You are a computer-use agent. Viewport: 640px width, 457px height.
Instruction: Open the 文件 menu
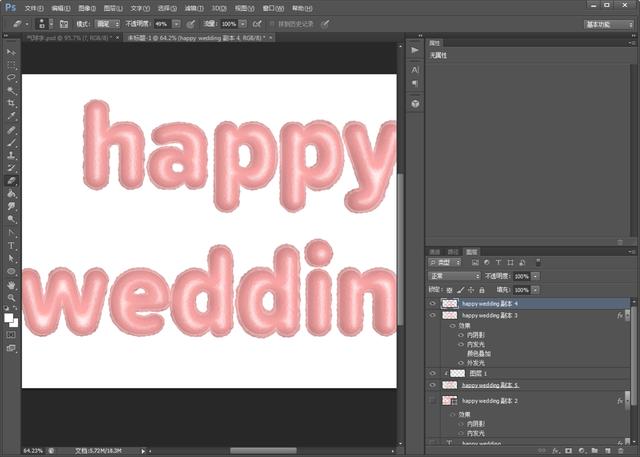pos(34,8)
